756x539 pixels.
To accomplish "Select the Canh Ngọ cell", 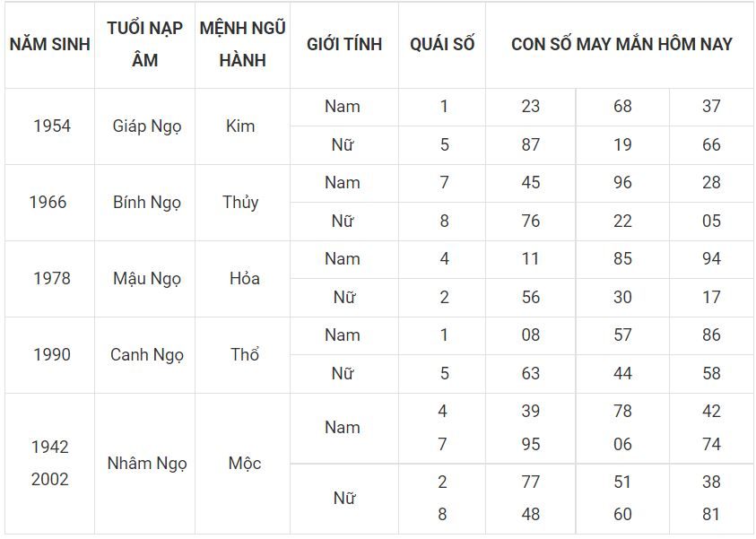I will click(x=147, y=355).
